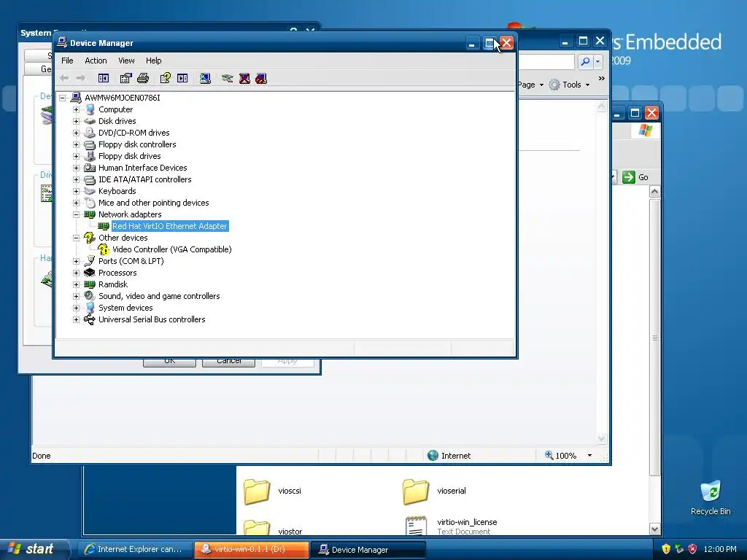This screenshot has height=560, width=747.
Task: Collapse the Network adapters node
Action: pyautogui.click(x=76, y=215)
